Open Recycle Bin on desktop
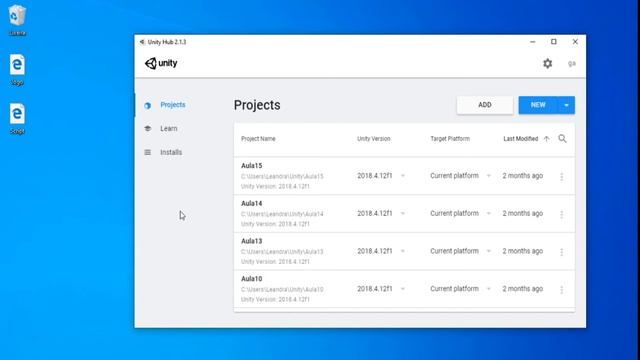 pos(17,20)
